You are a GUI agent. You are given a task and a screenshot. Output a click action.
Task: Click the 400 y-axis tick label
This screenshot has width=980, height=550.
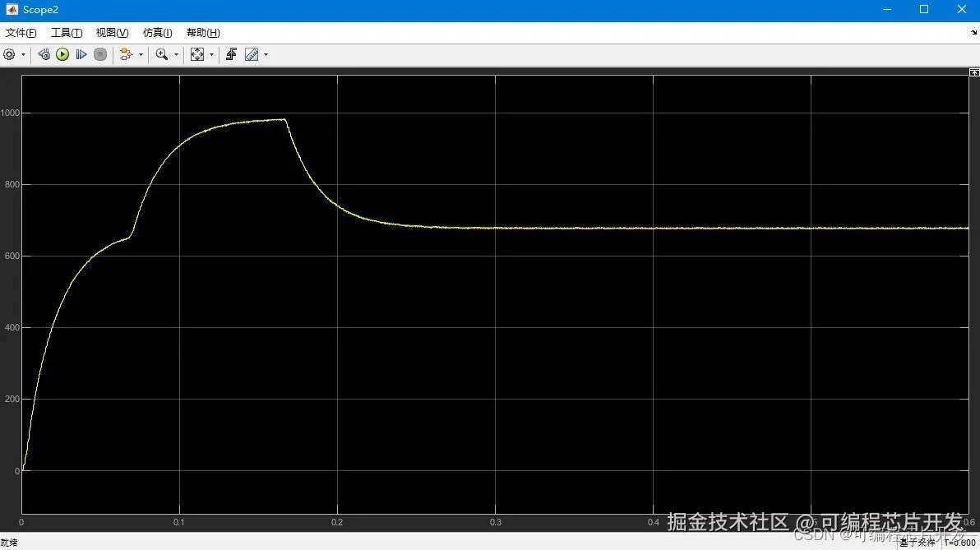[x=12, y=327]
